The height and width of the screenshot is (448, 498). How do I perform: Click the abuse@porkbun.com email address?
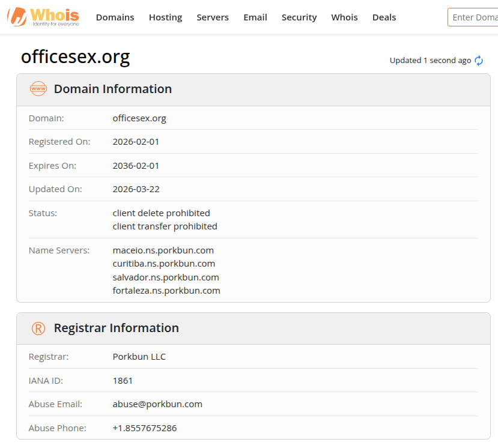(x=157, y=404)
